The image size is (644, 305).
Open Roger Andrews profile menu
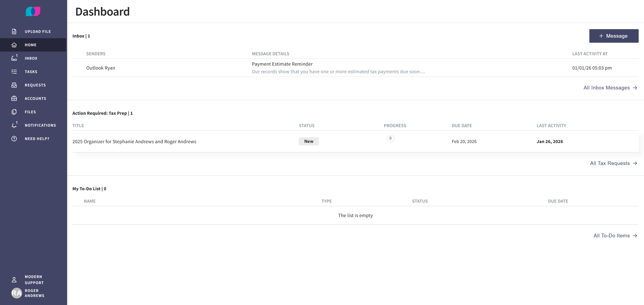pos(34,293)
